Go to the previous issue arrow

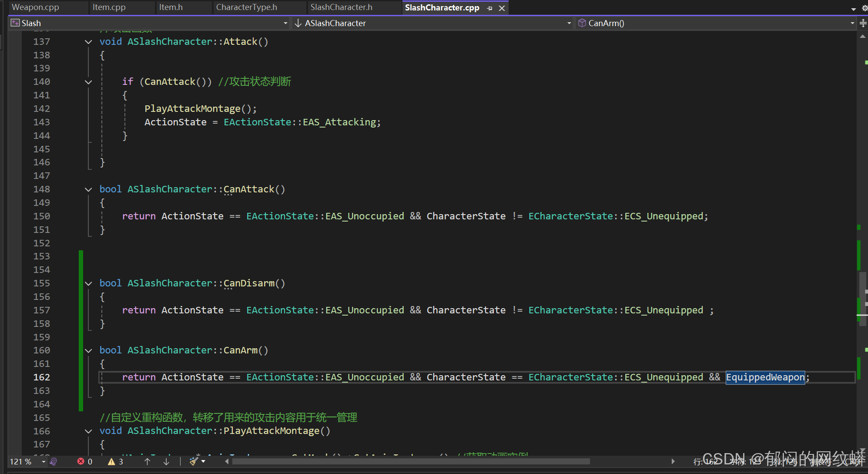tap(147, 462)
